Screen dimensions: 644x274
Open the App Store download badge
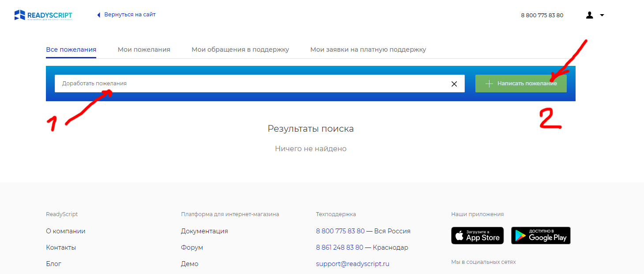(477, 236)
